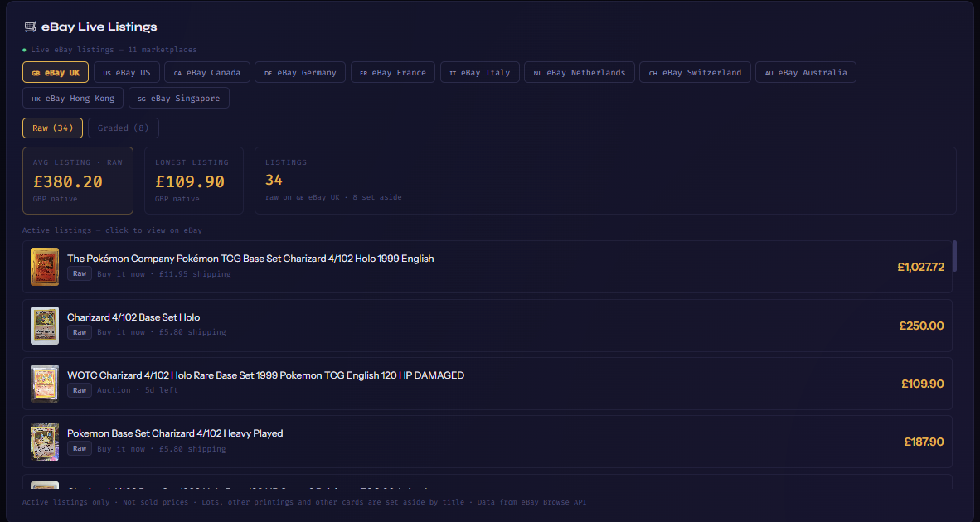This screenshot has width=980, height=522.
Task: Click 'raw on eBay UK · 8 set aside' text
Action: (x=333, y=197)
